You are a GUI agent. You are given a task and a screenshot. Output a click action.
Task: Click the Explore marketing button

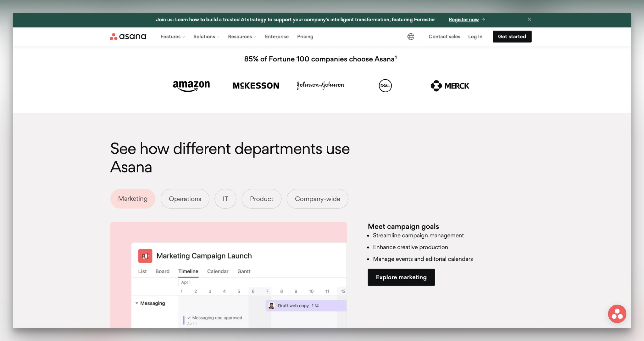401,277
